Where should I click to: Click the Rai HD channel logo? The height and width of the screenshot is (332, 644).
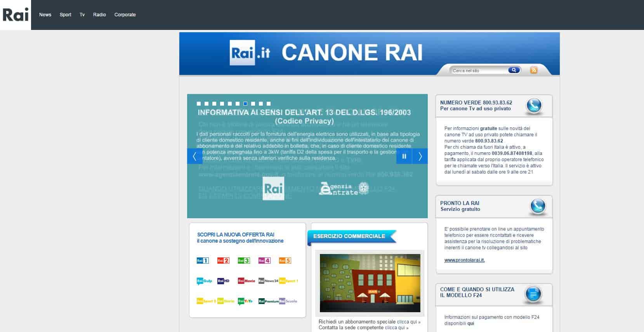[x=223, y=281]
